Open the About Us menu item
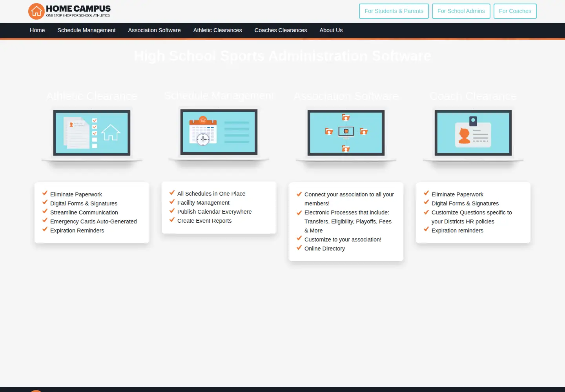Screen dimensions: 565x392 [331, 30]
